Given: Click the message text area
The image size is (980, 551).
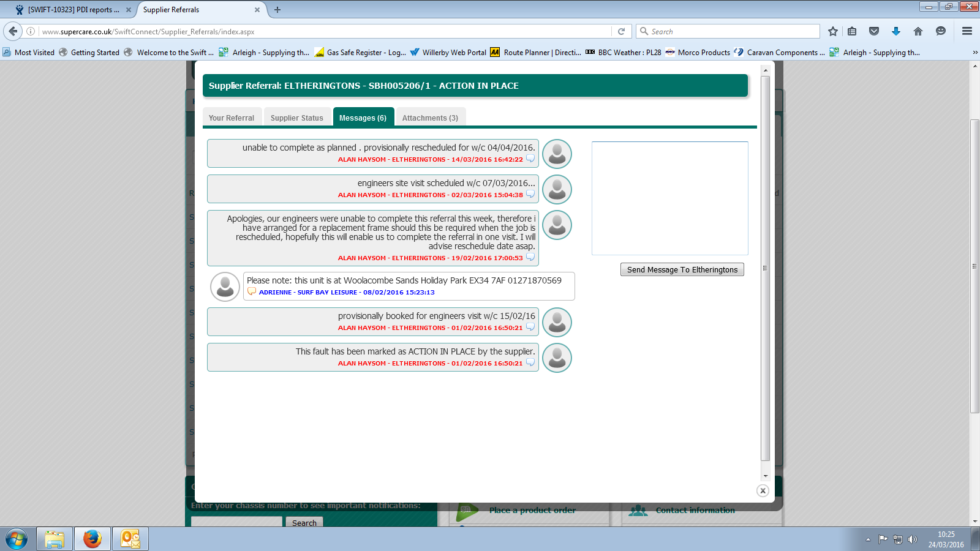Looking at the screenshot, I should pos(669,198).
